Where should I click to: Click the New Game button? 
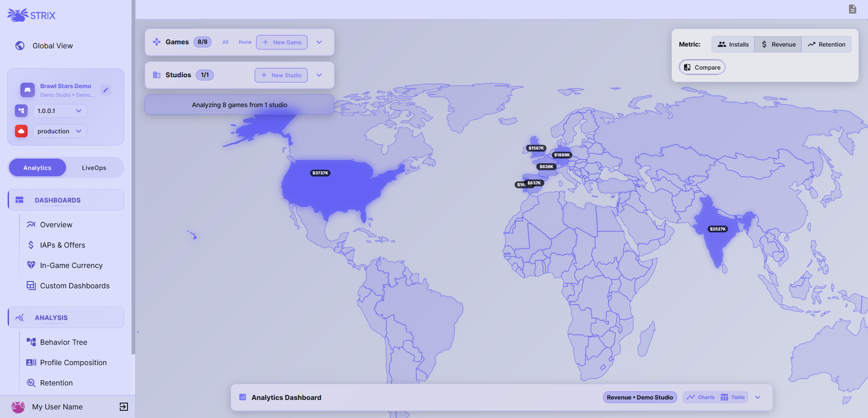[x=282, y=42]
